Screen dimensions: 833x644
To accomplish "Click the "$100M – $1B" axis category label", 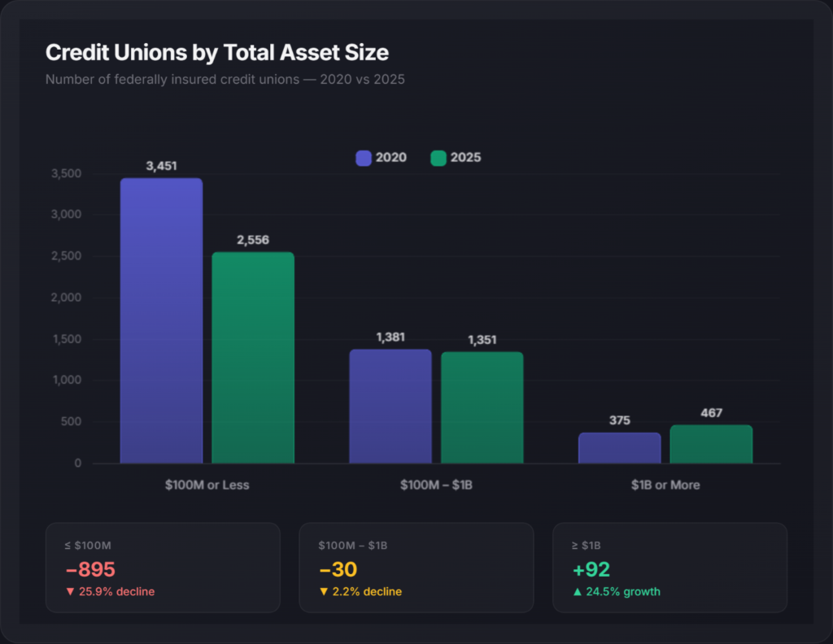I will click(436, 485).
